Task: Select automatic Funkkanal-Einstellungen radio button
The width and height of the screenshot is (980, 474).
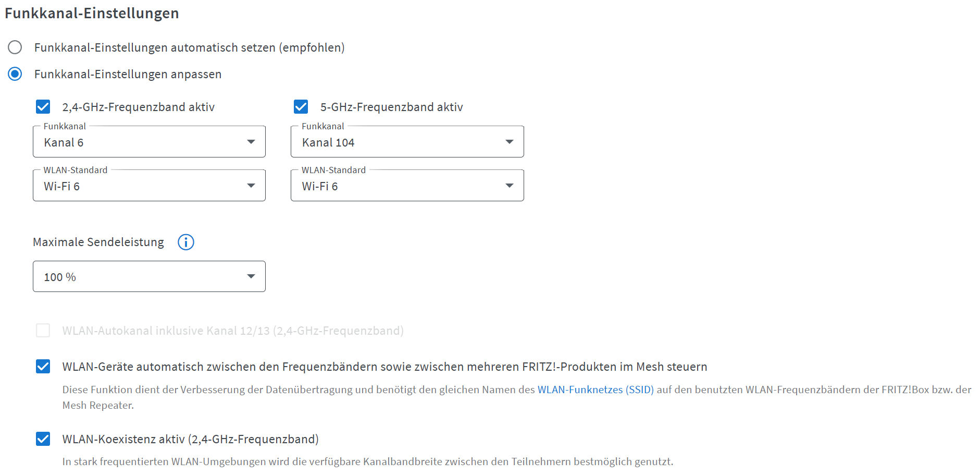Action: coord(15,47)
